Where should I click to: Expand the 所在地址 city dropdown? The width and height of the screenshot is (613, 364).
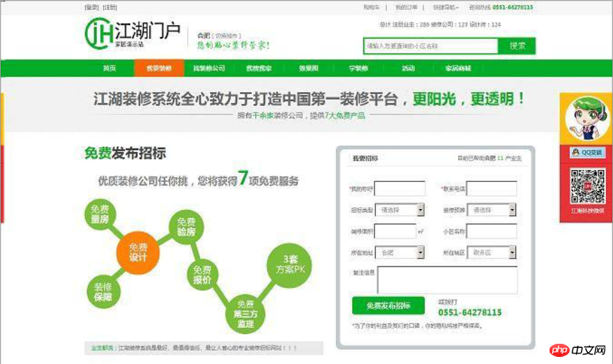pyautogui.click(x=400, y=252)
